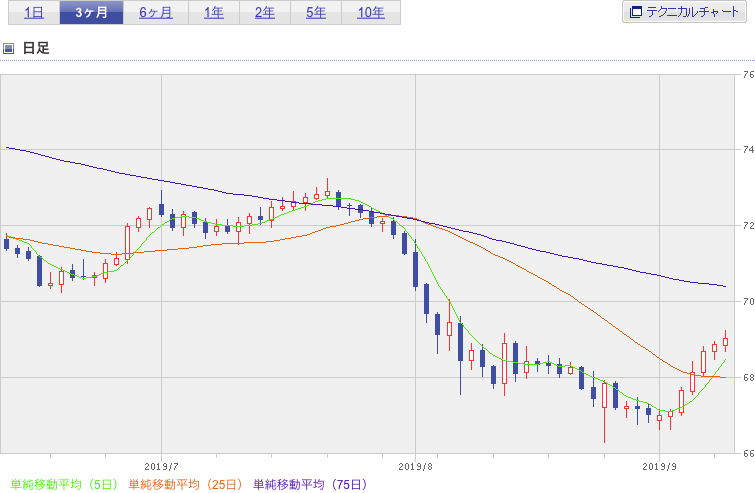Click the blue square icon beside 日足
The image size is (755, 493).
[x=9, y=48]
